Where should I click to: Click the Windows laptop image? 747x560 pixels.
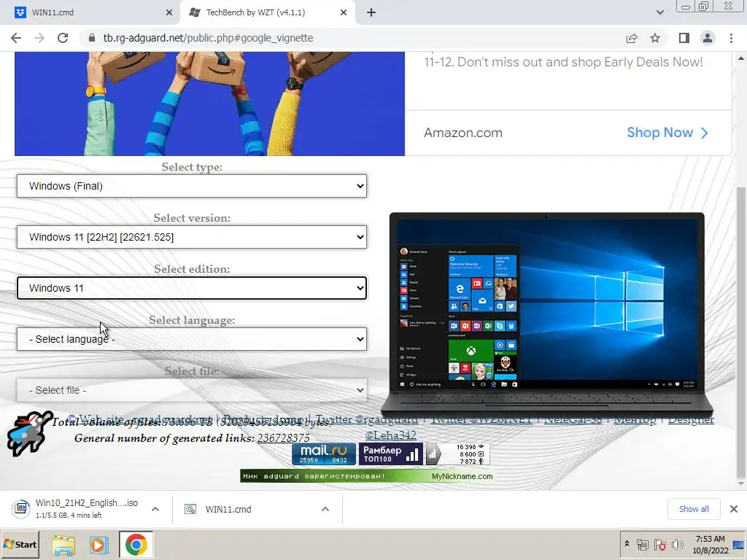tap(547, 314)
